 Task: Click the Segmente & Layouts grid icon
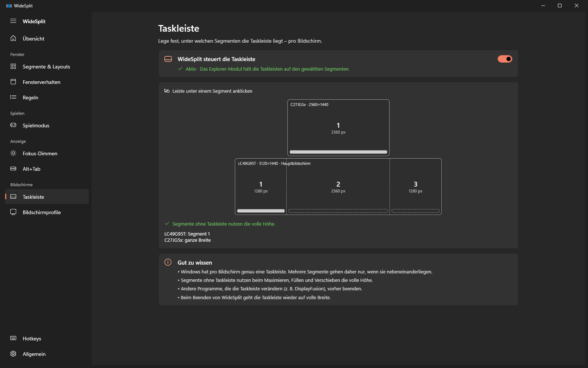click(13, 66)
